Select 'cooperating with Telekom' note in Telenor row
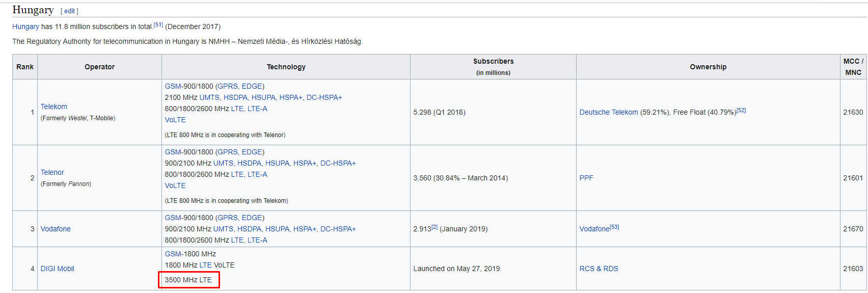The image size is (868, 293). click(227, 201)
